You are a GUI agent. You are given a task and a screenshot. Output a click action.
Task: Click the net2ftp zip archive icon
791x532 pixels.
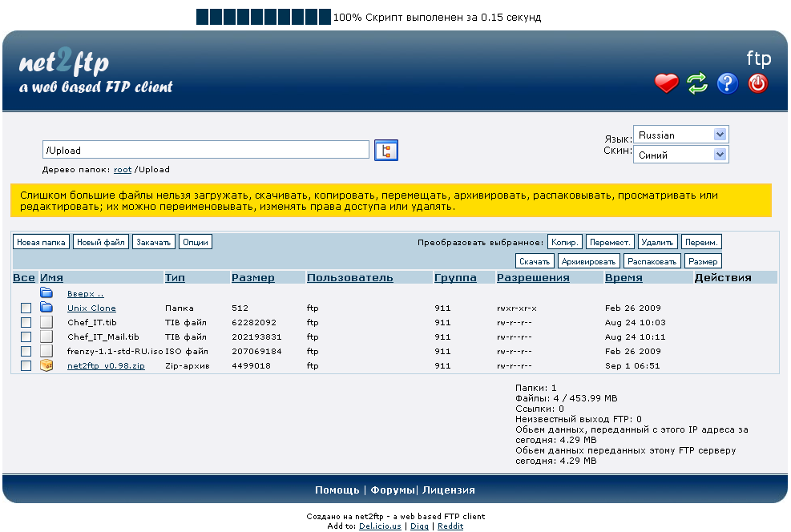click(46, 365)
